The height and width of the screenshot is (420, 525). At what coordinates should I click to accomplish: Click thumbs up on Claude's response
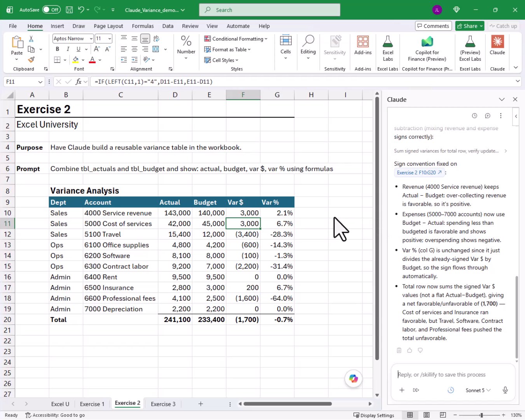coord(409,350)
